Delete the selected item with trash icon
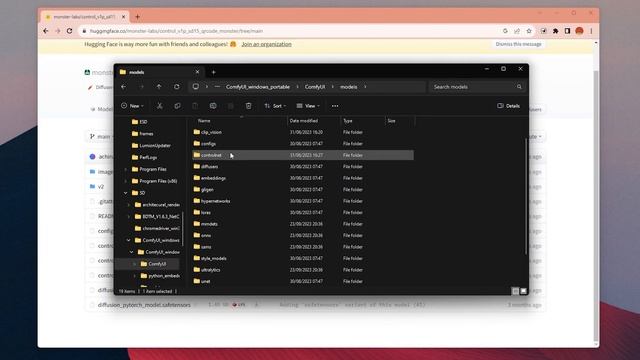 [248, 106]
